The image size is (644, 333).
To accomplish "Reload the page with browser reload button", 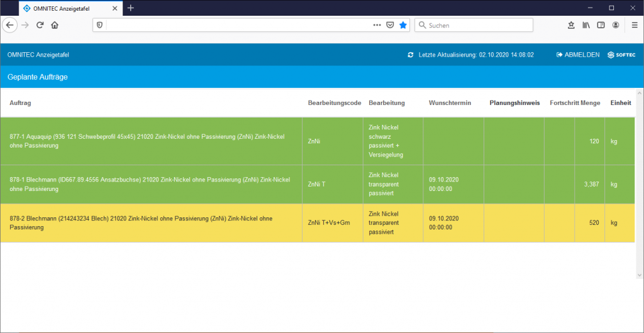I will (40, 25).
